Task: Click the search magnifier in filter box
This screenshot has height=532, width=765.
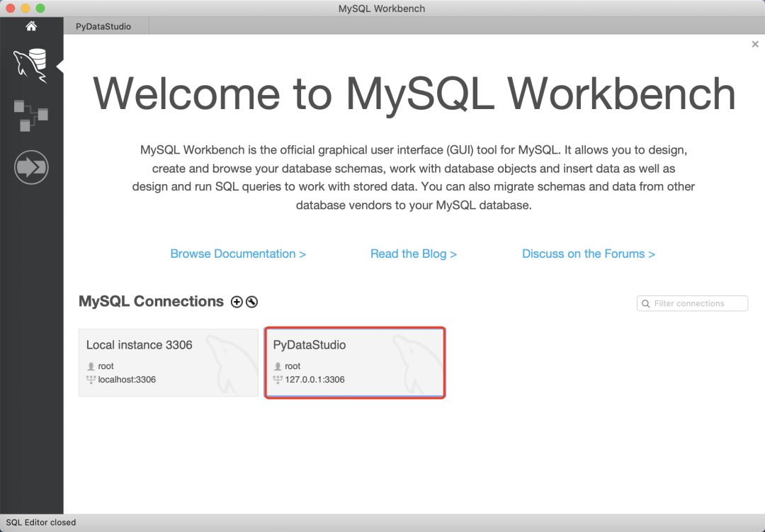Action: click(645, 304)
